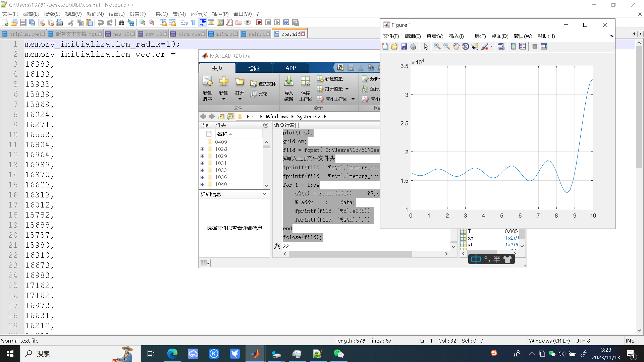644x362 pixels.
Task: Click Notepad++ new file icon
Action: pyautogui.click(x=5, y=22)
